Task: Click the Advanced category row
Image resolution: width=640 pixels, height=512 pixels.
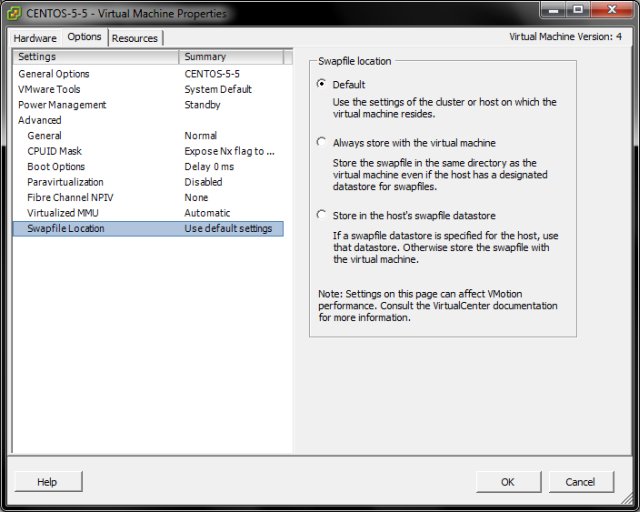Action: pyautogui.click(x=148, y=120)
